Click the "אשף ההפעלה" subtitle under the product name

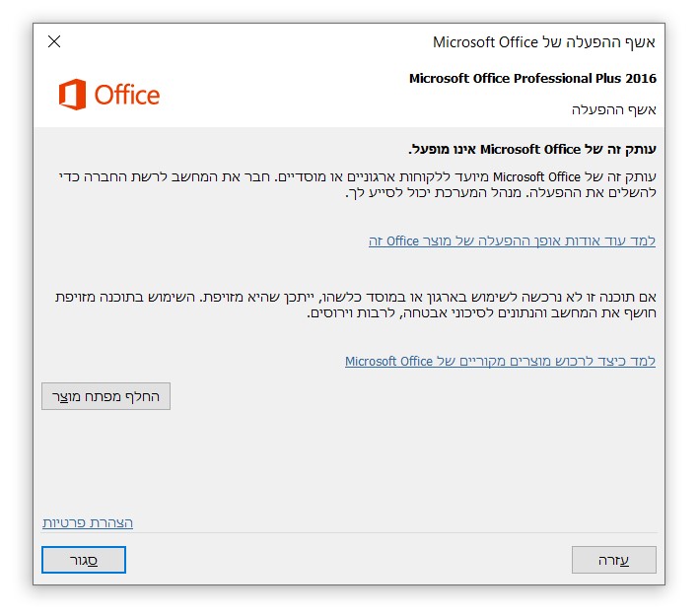coord(614,109)
